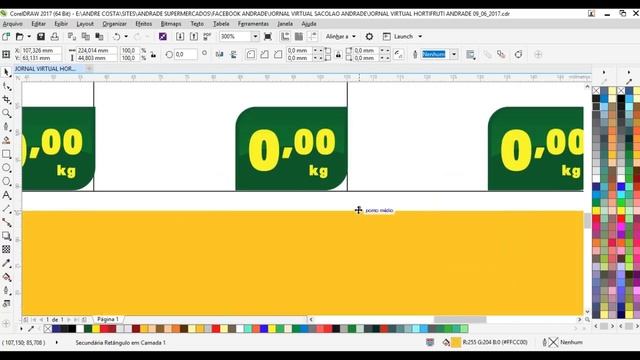This screenshot has height=360, width=640.
Task: Toggle relative corner scaling button
Action: click(x=399, y=54)
